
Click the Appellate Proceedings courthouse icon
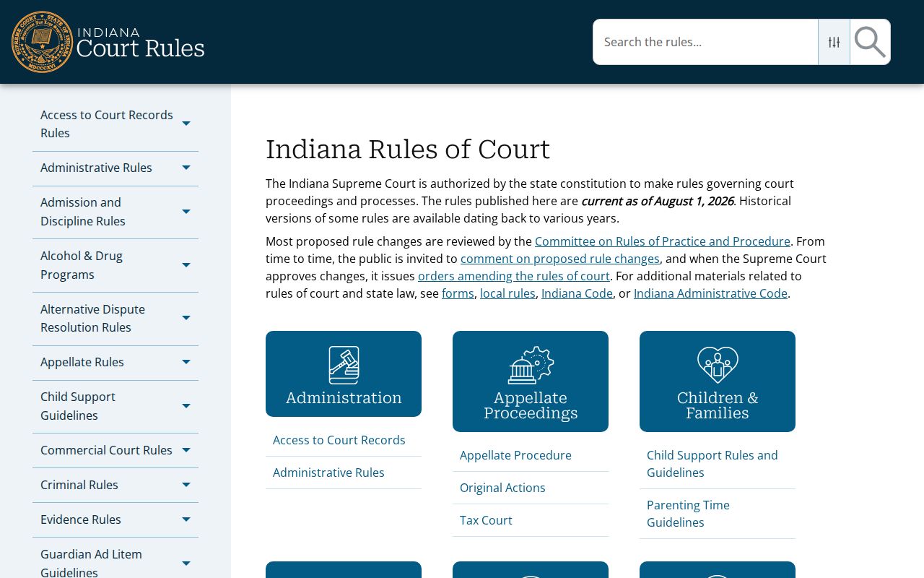coord(531,366)
